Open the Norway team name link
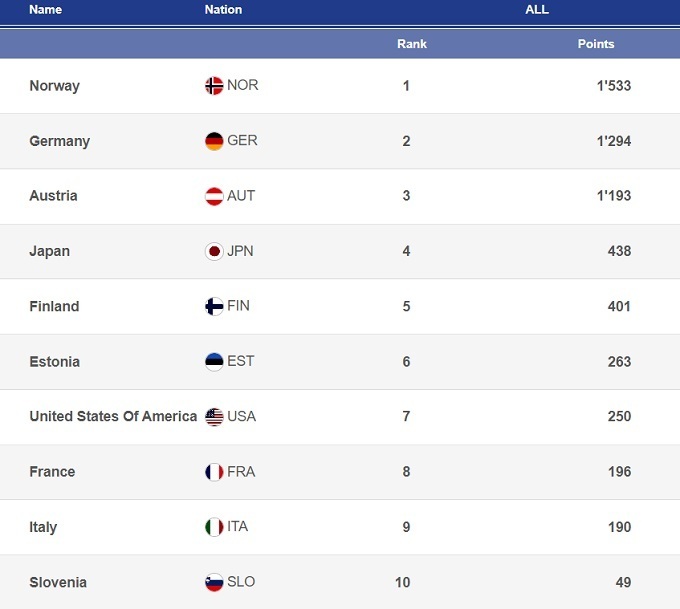 pyautogui.click(x=55, y=86)
